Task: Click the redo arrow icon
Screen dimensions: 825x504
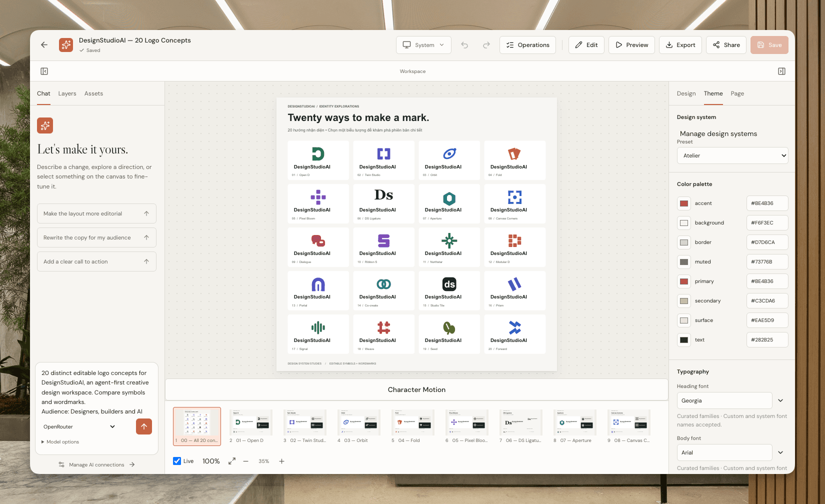Action: 486,45
